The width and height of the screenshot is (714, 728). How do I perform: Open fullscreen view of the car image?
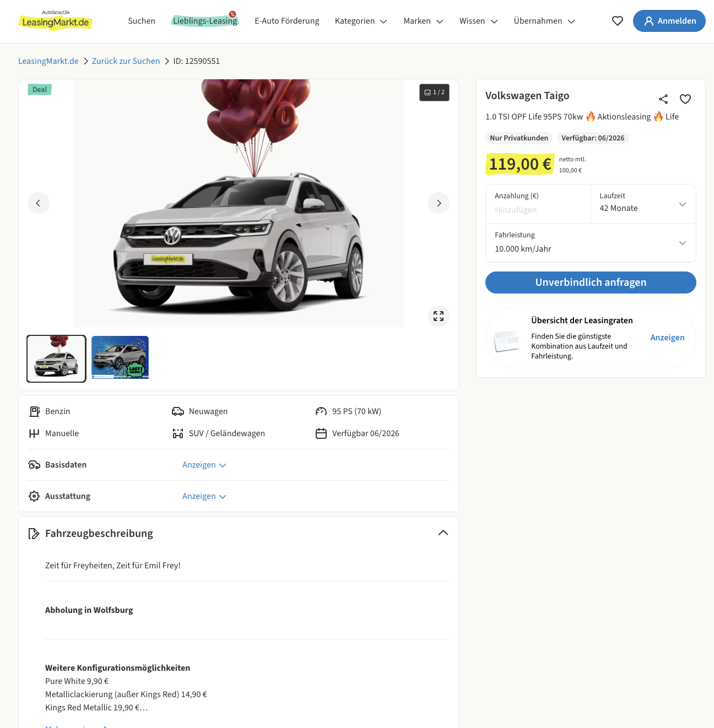tap(439, 316)
